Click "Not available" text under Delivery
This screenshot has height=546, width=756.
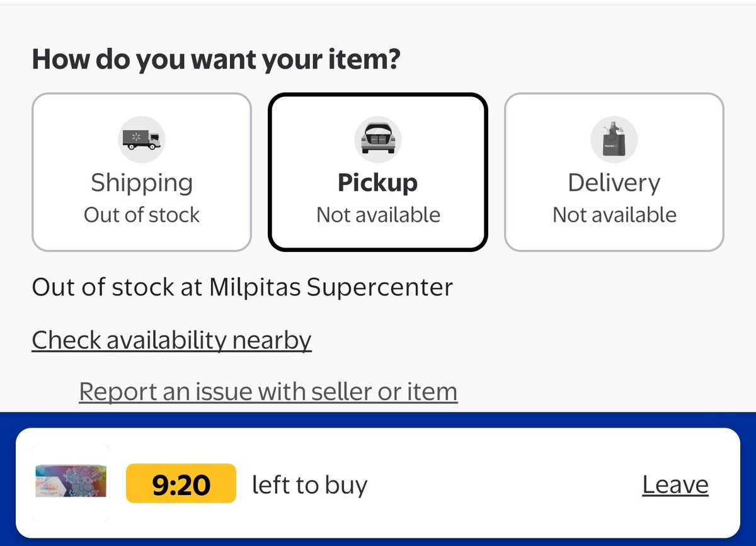click(x=614, y=215)
